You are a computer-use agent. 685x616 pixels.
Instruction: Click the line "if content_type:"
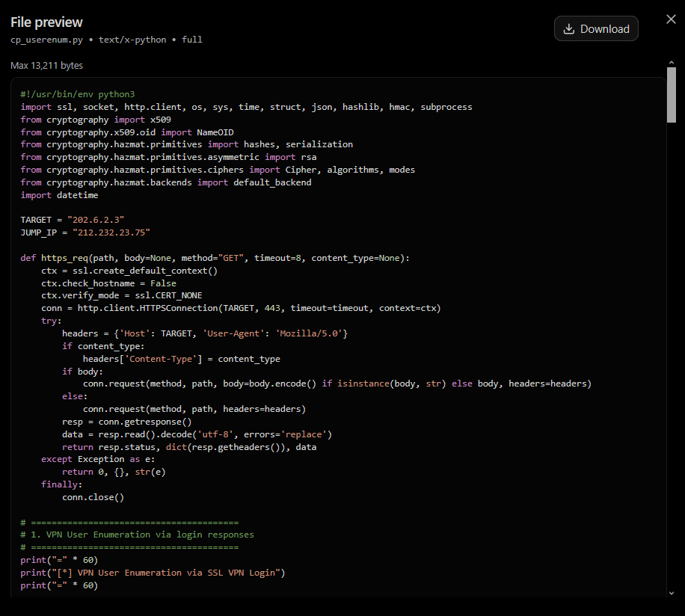103,346
